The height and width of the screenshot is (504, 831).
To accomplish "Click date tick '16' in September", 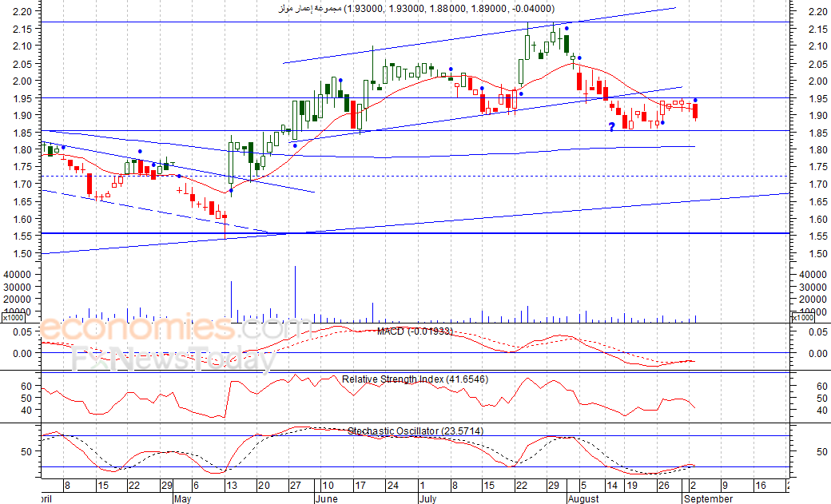I will click(x=760, y=486).
